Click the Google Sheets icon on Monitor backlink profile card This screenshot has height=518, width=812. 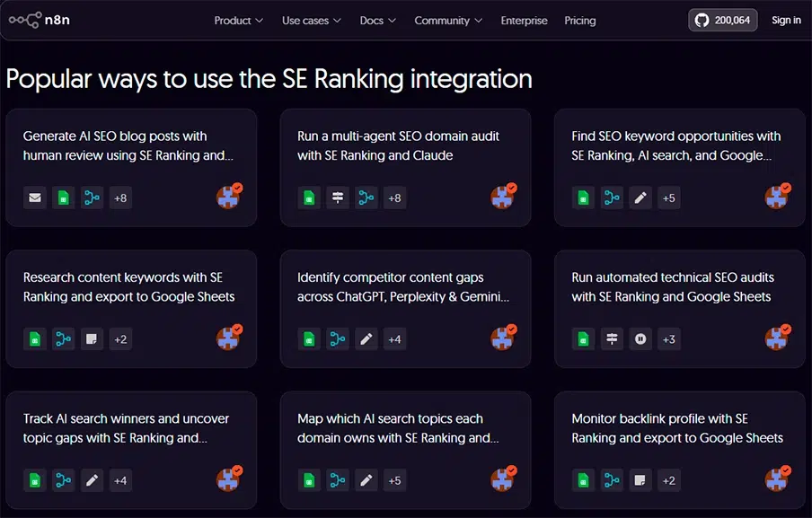tap(583, 480)
